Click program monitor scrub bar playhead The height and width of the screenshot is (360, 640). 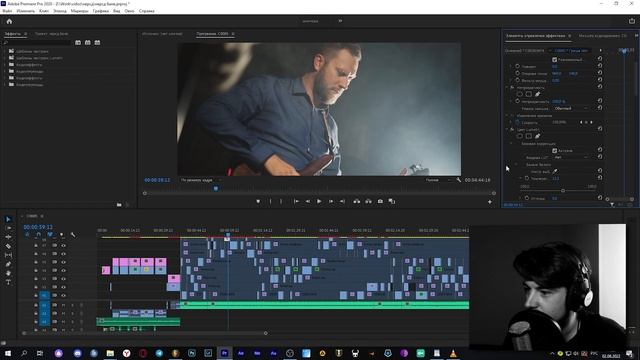pyautogui.click(x=216, y=189)
